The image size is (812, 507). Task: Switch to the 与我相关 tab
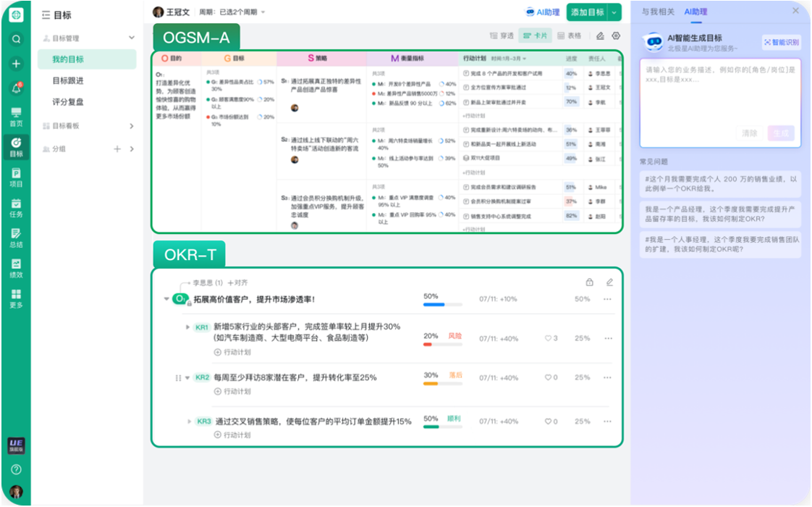tap(659, 11)
